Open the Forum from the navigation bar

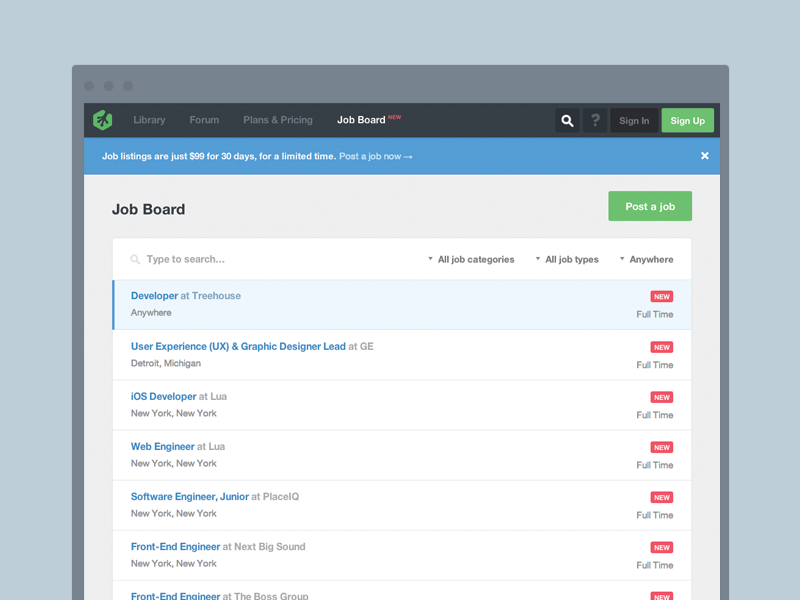click(204, 120)
